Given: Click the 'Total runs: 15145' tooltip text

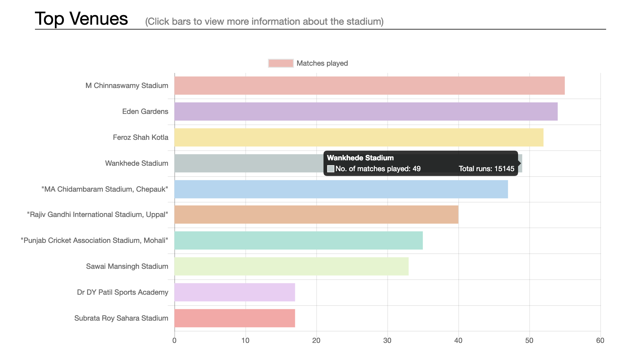Looking at the screenshot, I should point(486,169).
